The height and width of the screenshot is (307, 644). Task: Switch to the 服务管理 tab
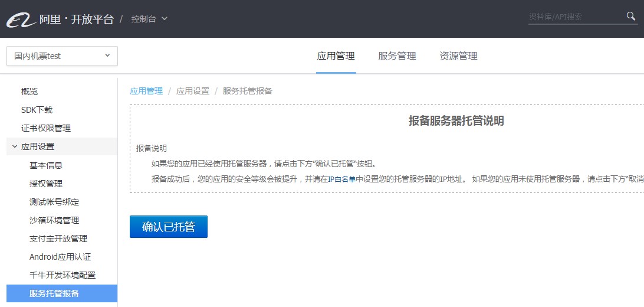click(x=397, y=56)
